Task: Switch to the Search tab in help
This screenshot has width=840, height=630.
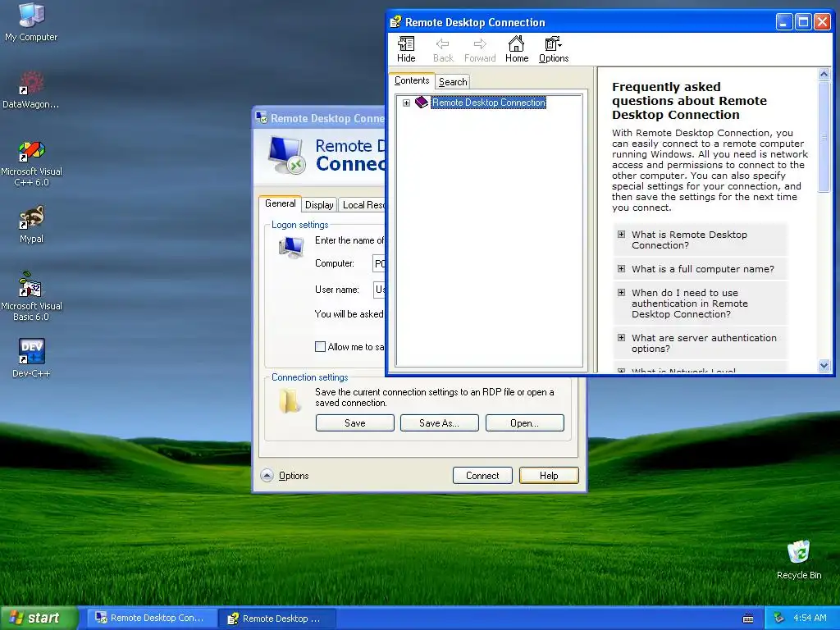Action: [x=453, y=82]
